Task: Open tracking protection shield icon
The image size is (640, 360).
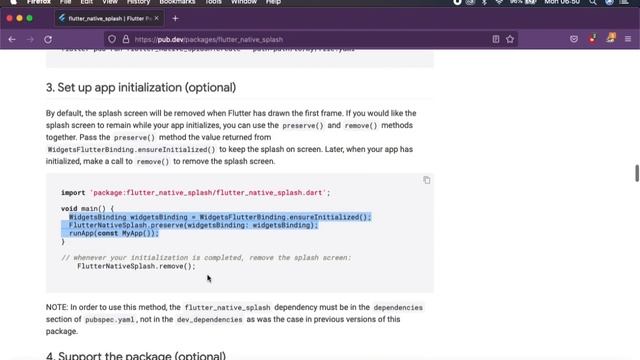Action: click(112, 39)
